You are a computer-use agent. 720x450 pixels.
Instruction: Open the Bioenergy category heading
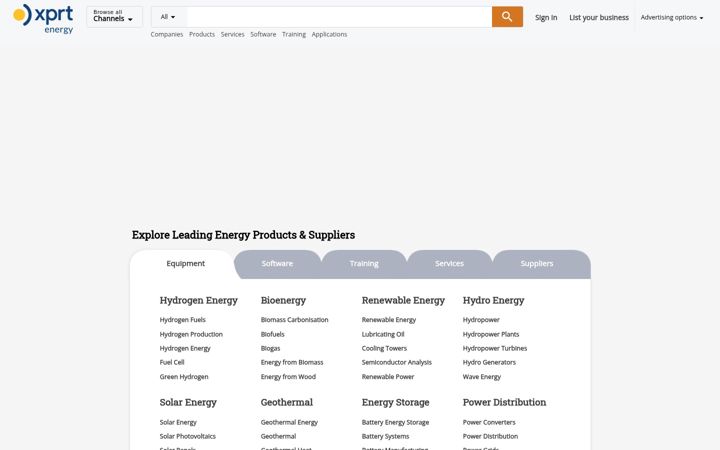[x=283, y=300]
